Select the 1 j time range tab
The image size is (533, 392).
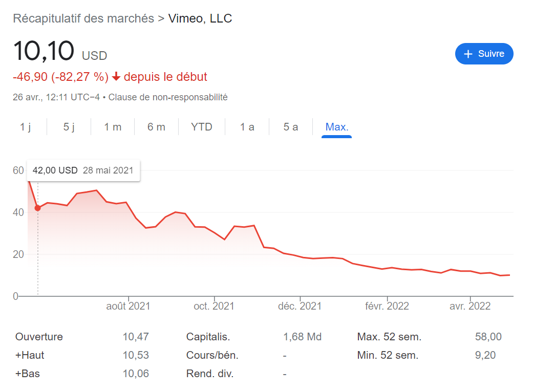(25, 127)
